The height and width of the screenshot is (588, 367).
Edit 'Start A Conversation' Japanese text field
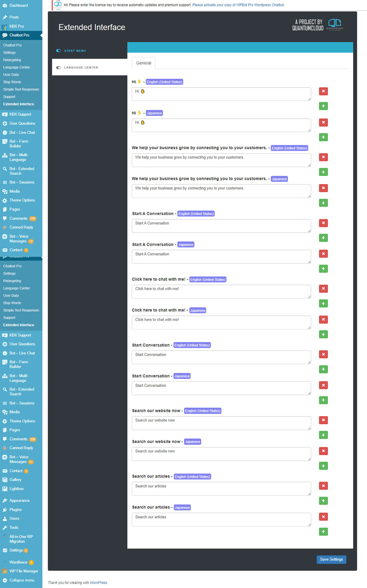click(221, 257)
